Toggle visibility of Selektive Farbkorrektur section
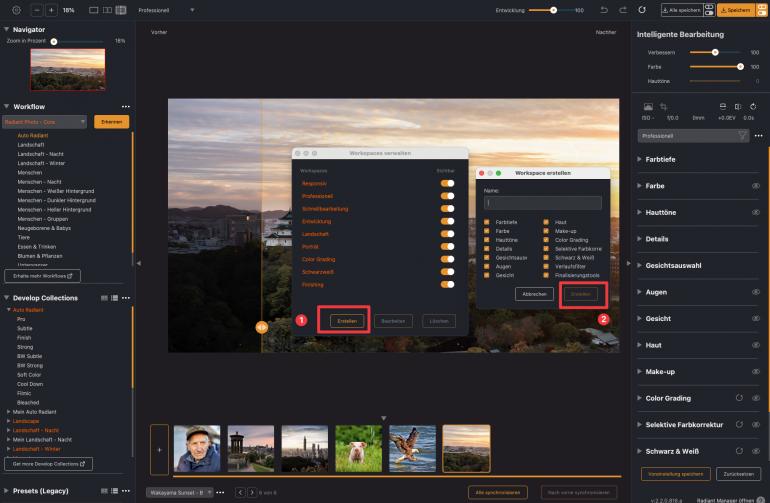770x503 pixels. pos(756,424)
